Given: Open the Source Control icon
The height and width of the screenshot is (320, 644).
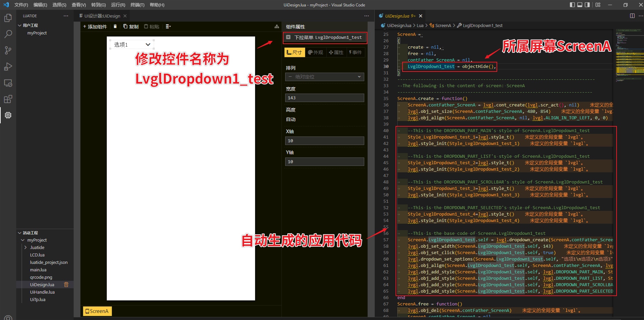Looking at the screenshot, I should [8, 50].
